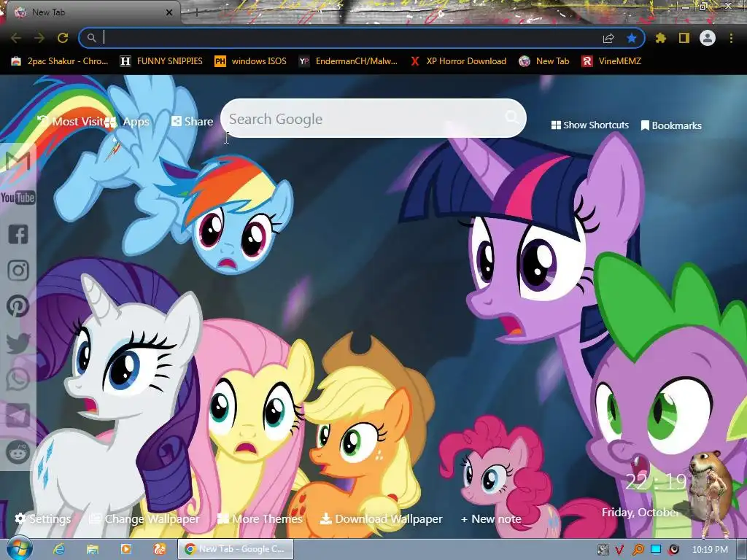Open the 2pac Shakur bookmark
747x560 pixels.
(x=60, y=61)
